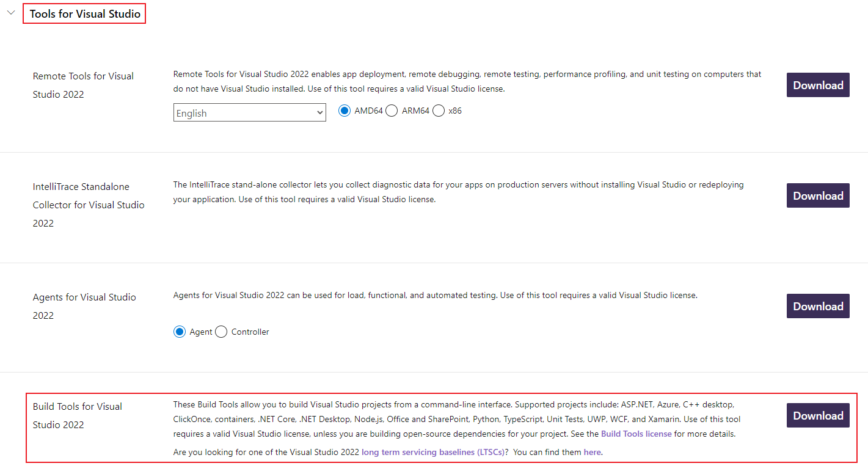Viewport: 868px width, 466px height.
Task: Download the IntelliTrace Standalone Collector
Action: click(817, 196)
